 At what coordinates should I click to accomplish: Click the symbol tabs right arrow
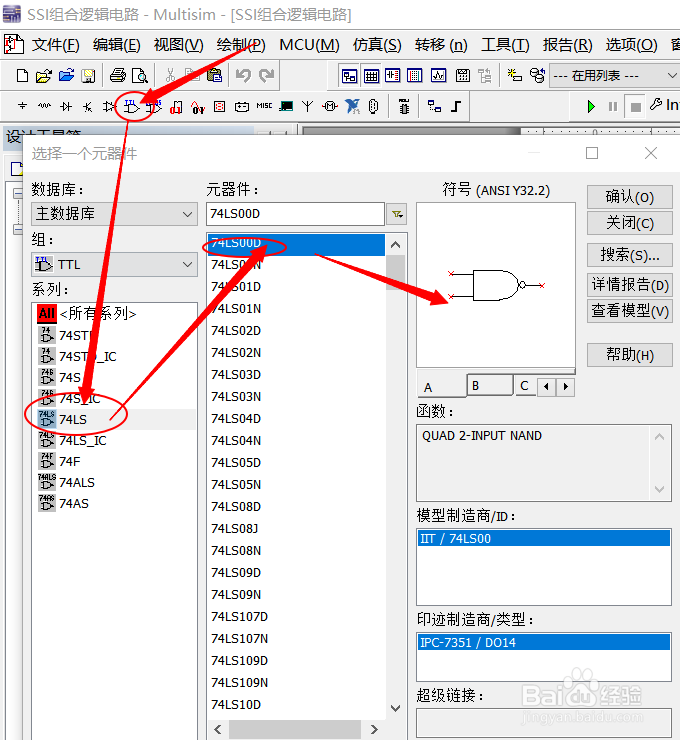(565, 387)
